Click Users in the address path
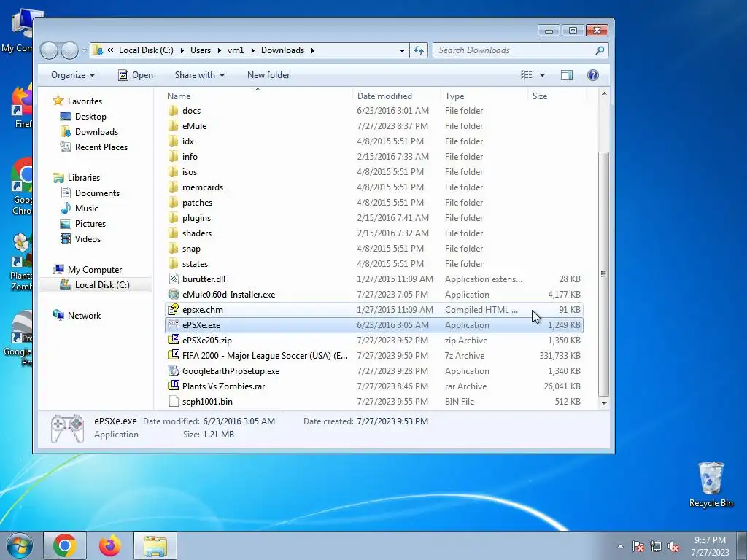747x560 pixels. pos(201,50)
